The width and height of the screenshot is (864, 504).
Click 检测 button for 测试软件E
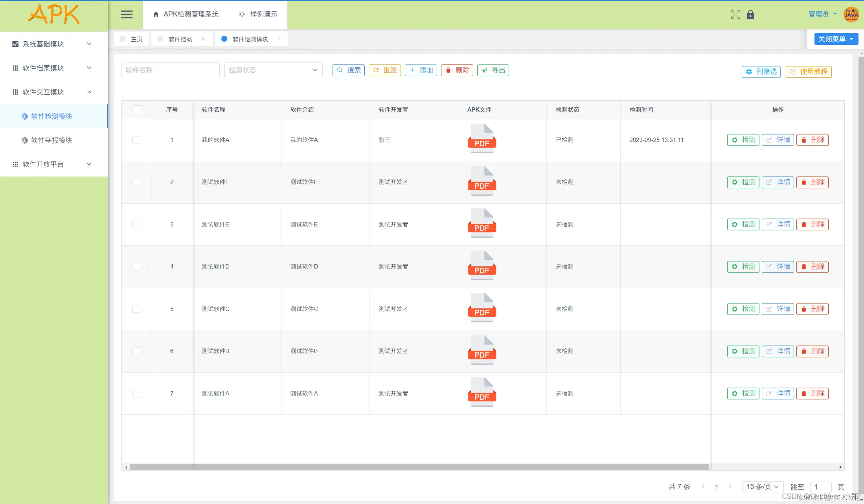[x=743, y=224]
